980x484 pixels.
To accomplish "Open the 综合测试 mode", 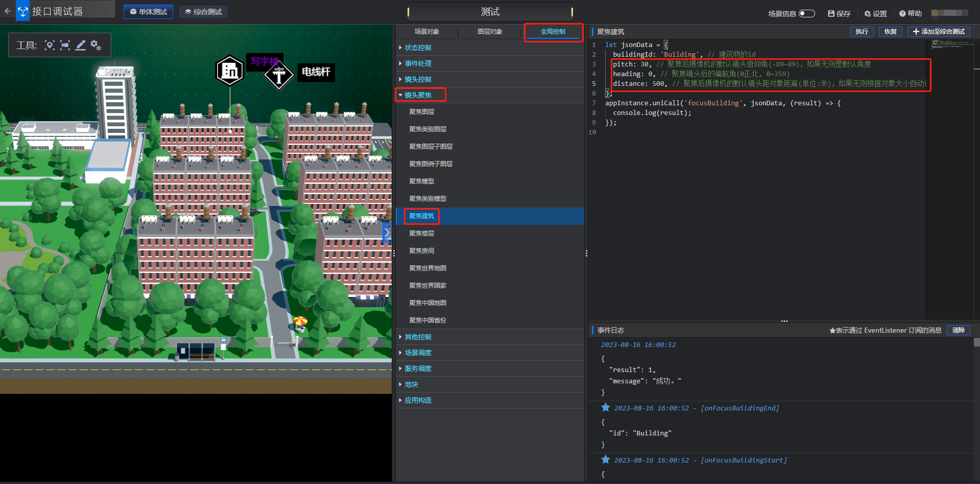I will point(203,12).
